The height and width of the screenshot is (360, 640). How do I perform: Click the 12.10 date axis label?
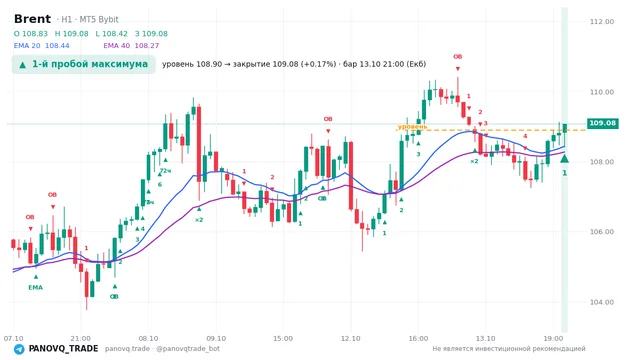351,338
